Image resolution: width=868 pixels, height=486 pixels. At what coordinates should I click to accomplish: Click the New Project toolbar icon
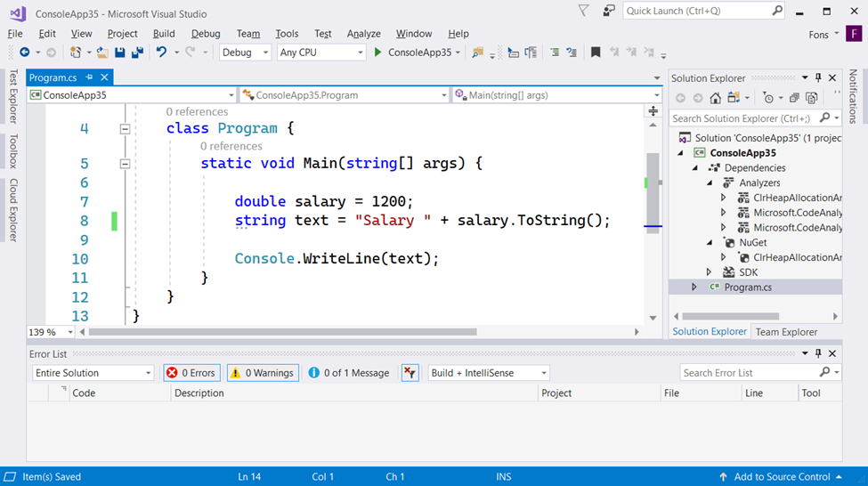[76, 52]
